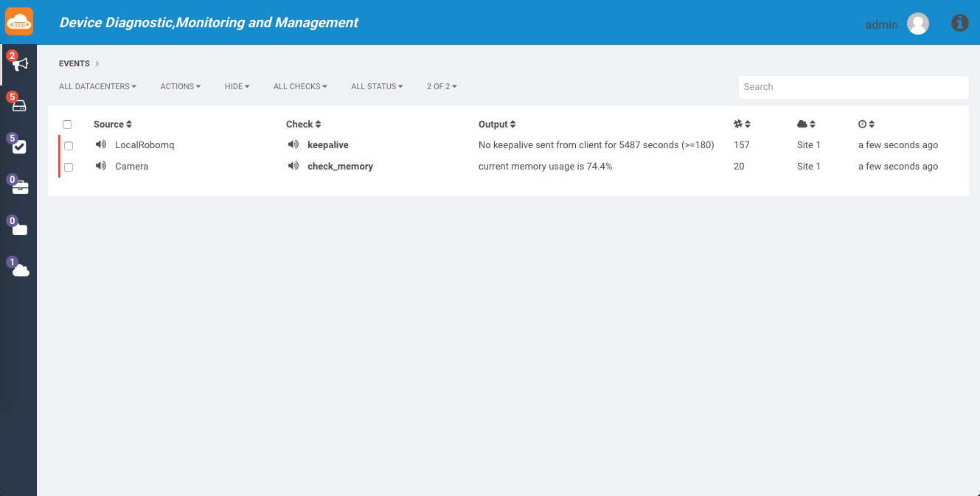Open the Events megaphone sidebar icon

click(x=19, y=64)
